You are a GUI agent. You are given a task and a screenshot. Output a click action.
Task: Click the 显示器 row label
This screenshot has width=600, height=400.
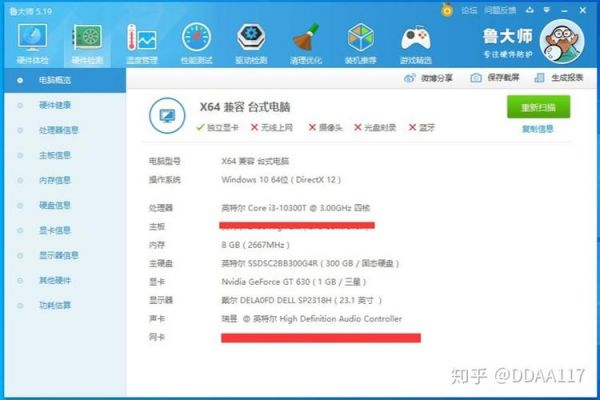[x=161, y=300]
